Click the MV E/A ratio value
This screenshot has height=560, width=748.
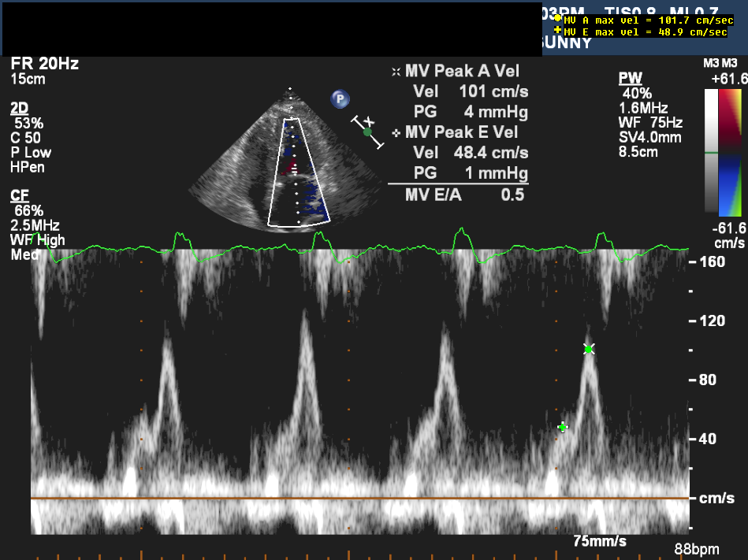pyautogui.click(x=512, y=195)
